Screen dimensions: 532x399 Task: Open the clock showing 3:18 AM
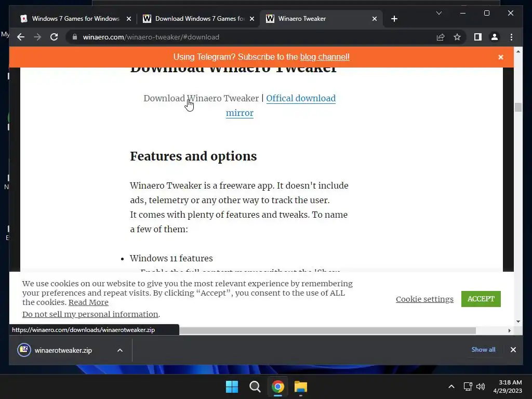pyautogui.click(x=508, y=387)
